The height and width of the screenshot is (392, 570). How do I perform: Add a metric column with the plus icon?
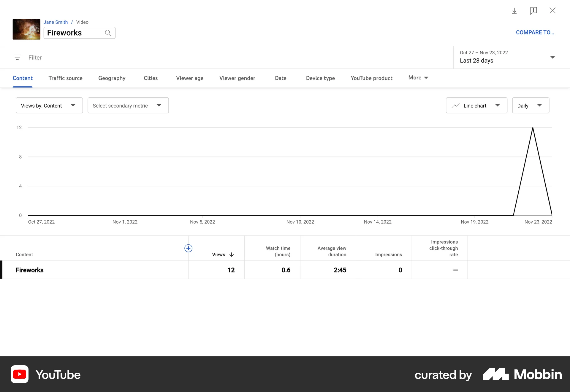[x=189, y=248]
